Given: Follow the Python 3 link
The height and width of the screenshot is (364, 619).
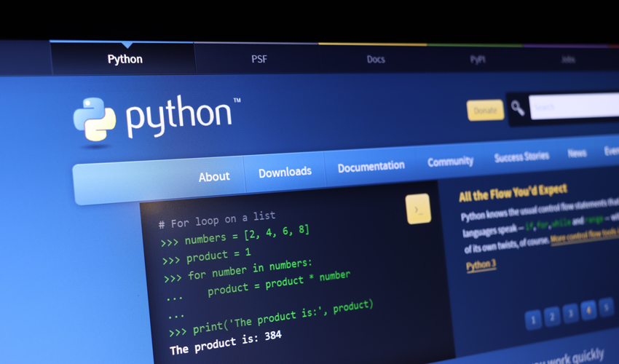Looking at the screenshot, I should pos(481,265).
